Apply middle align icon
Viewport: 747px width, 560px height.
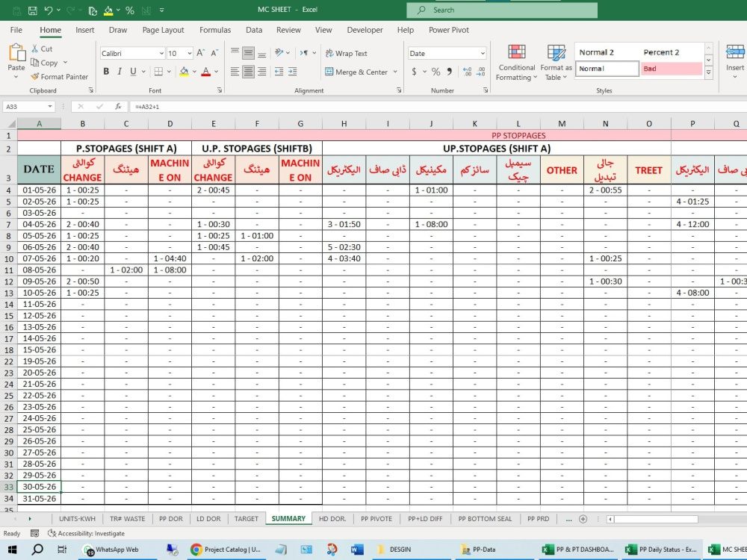tap(248, 53)
